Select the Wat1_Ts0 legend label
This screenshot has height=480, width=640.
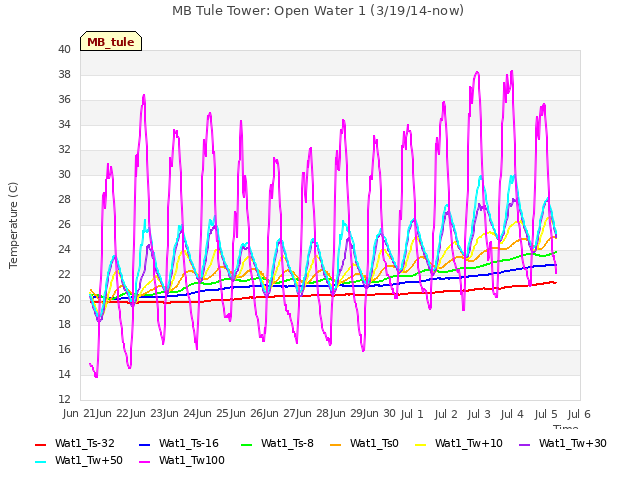pos(374,443)
